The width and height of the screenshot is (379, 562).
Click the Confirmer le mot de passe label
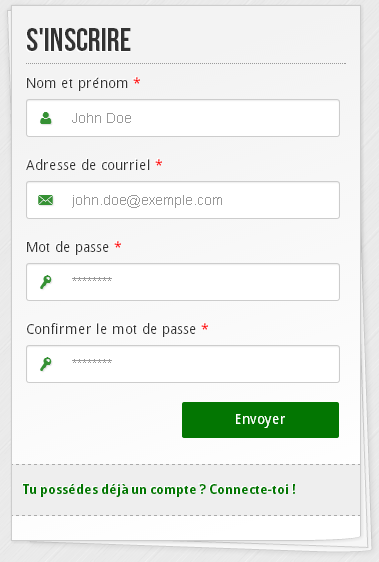[x=111, y=329]
